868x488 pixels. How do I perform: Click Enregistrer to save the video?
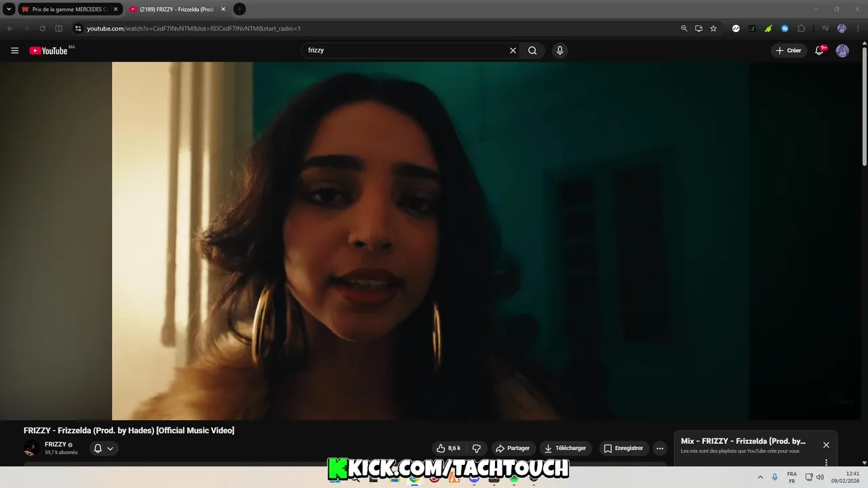tap(623, 448)
